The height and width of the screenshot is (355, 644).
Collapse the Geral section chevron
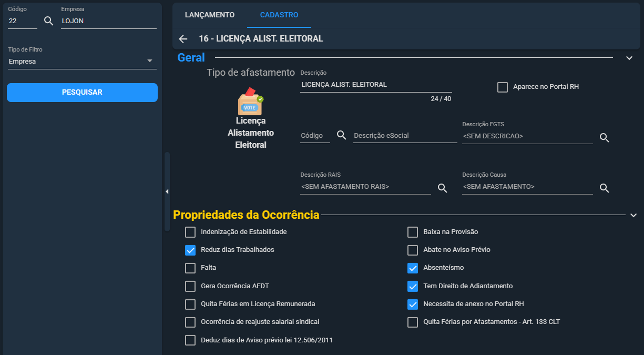(x=629, y=58)
